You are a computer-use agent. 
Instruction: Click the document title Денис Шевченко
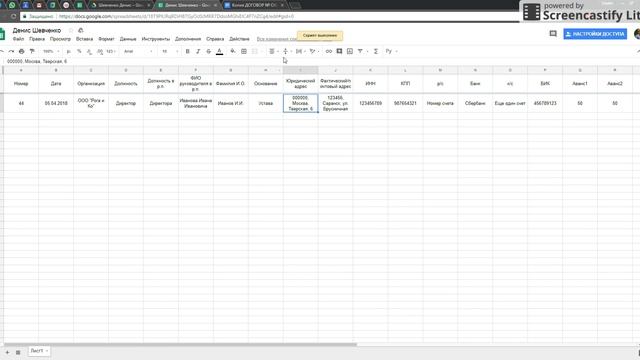37,31
